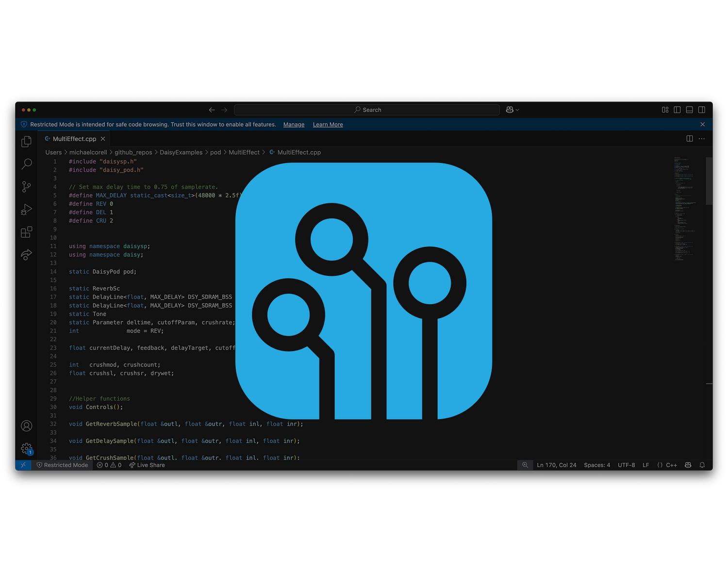Click the DaisyExamples breadcrumb
The height and width of the screenshot is (582, 728).
pos(181,152)
